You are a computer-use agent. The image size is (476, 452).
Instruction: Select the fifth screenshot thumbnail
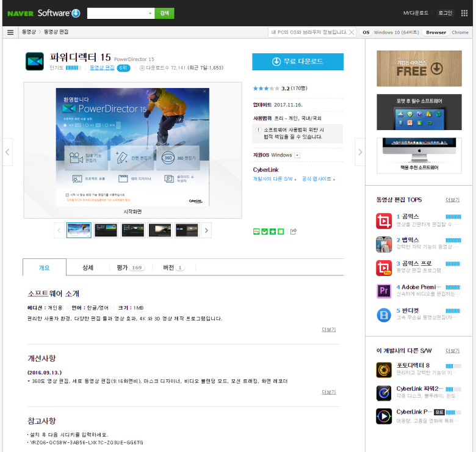pyautogui.click(x=187, y=230)
